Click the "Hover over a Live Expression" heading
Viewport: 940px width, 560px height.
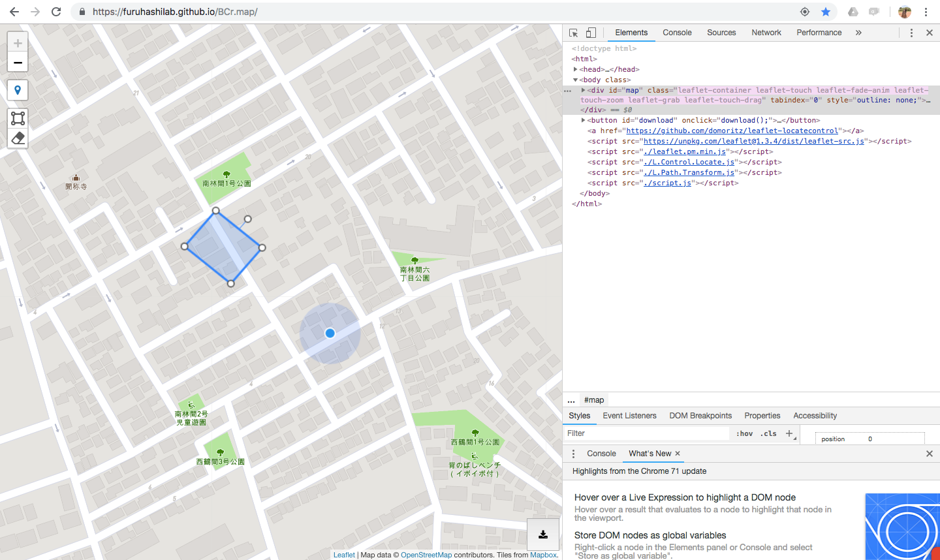[x=685, y=497]
